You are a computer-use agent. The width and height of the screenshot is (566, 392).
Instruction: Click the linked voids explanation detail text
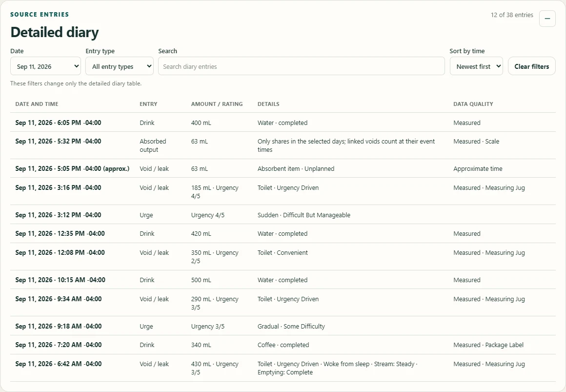(346, 145)
